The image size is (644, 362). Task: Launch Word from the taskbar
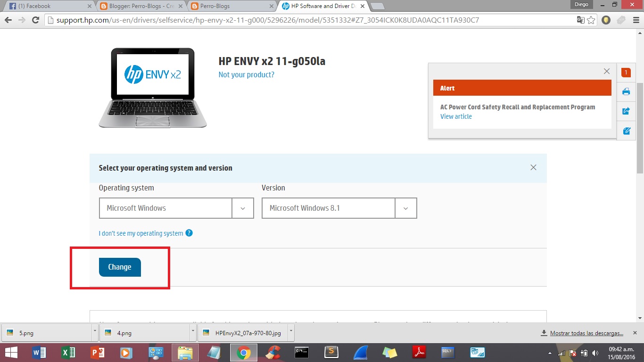coord(39,353)
